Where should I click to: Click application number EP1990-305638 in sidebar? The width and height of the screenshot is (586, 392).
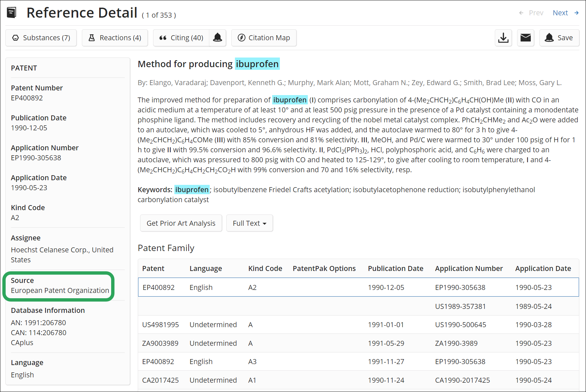tap(36, 158)
